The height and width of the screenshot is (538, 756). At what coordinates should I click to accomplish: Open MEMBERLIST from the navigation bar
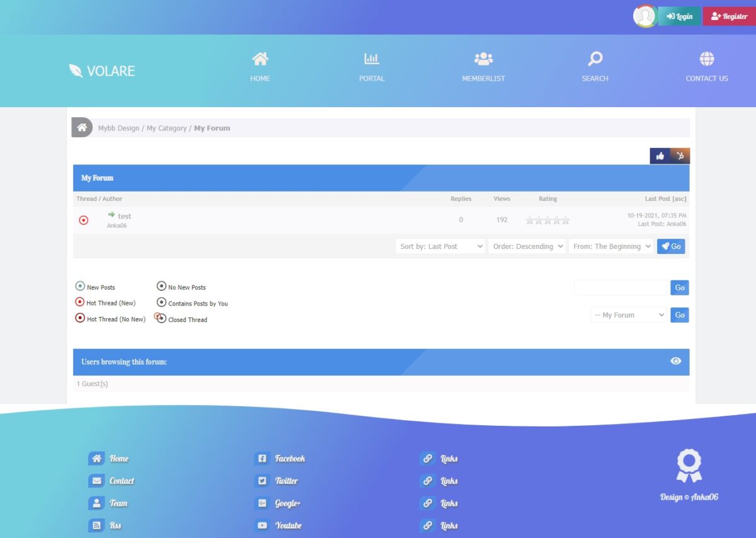483,66
